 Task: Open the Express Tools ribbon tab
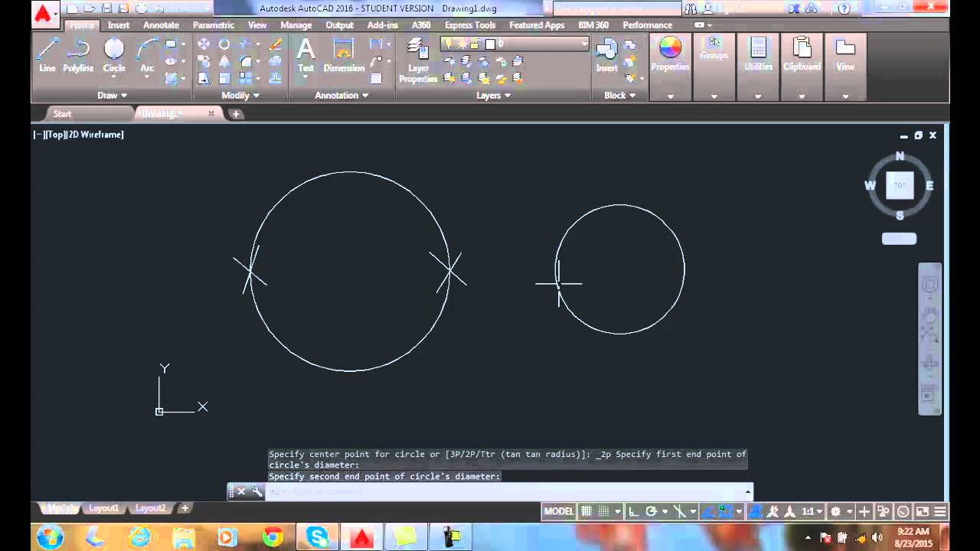coord(470,25)
